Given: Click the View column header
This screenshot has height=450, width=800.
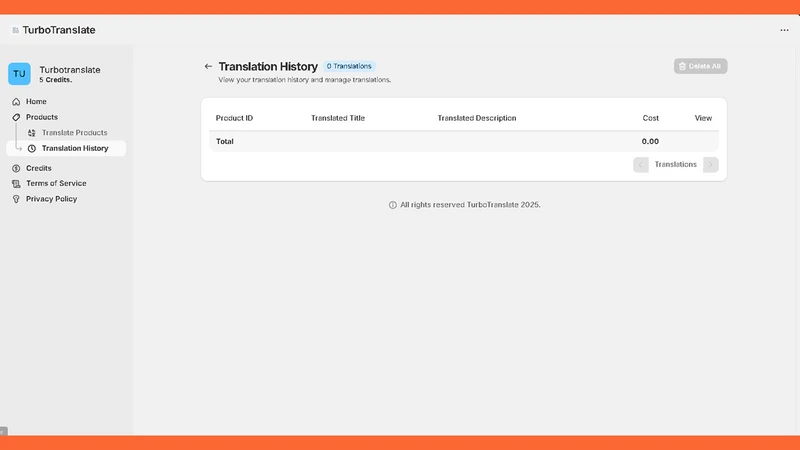Looking at the screenshot, I should click(x=703, y=118).
